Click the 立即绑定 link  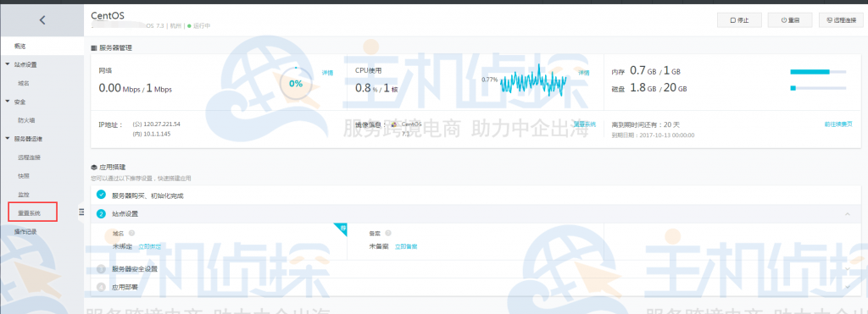point(149,246)
